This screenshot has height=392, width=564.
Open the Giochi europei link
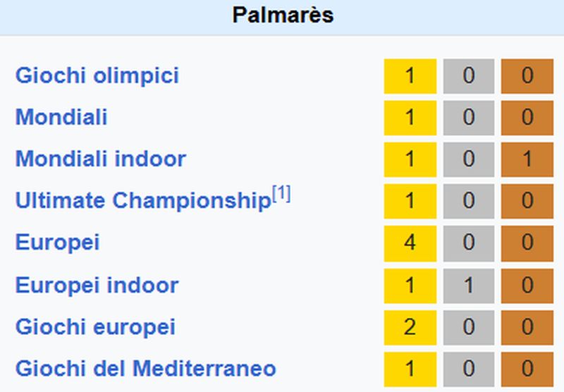[x=96, y=327]
